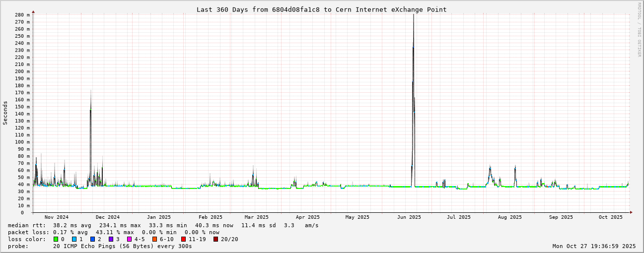Click the RRDTOOL / TOBI OETIKER watermark
644x253 pixels.
[x=639, y=30]
